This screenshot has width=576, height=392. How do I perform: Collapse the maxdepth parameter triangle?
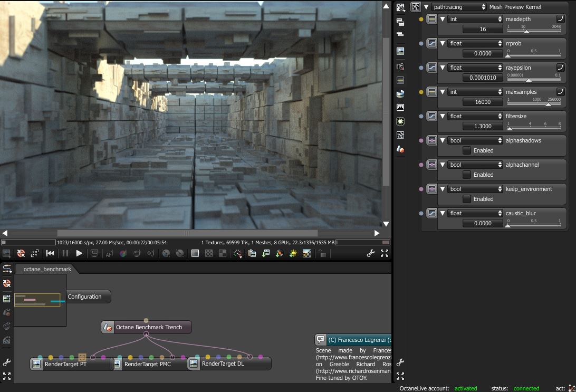tap(443, 19)
